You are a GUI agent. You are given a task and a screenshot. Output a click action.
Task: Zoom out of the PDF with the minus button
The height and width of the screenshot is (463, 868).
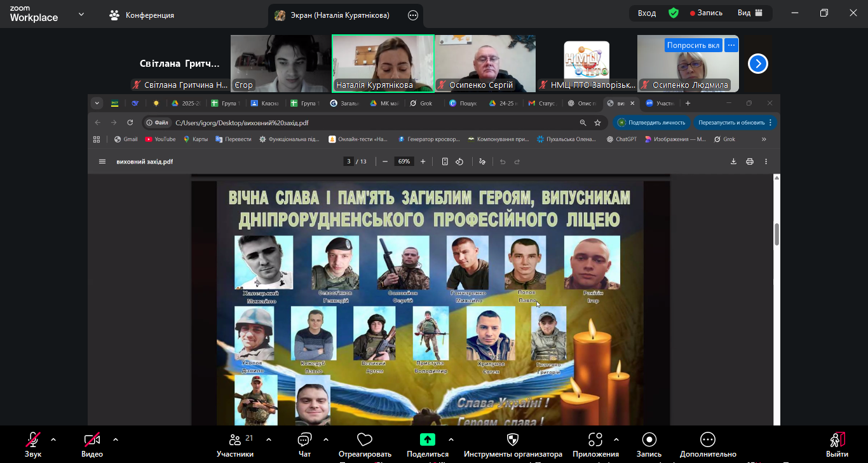pyautogui.click(x=385, y=162)
